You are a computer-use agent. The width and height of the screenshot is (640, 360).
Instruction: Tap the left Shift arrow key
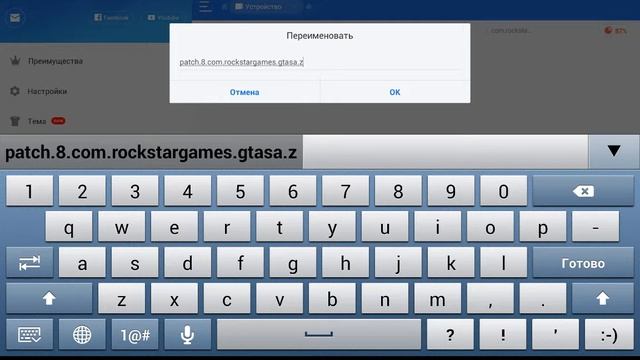[49, 299]
